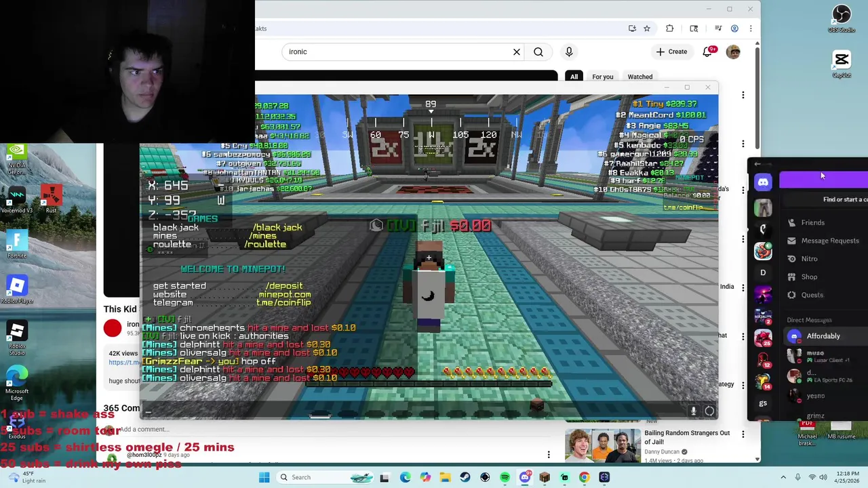
Task: Open direct message with muso
Action: click(x=827, y=356)
